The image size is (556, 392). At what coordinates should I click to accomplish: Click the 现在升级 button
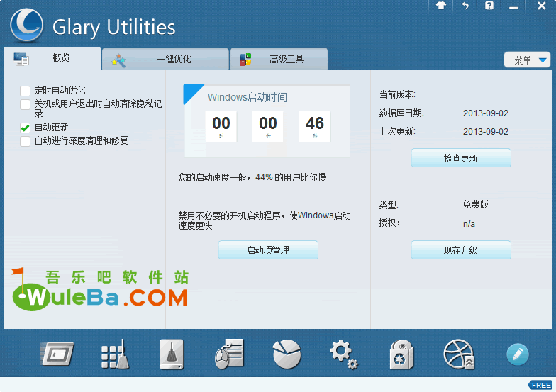click(461, 250)
